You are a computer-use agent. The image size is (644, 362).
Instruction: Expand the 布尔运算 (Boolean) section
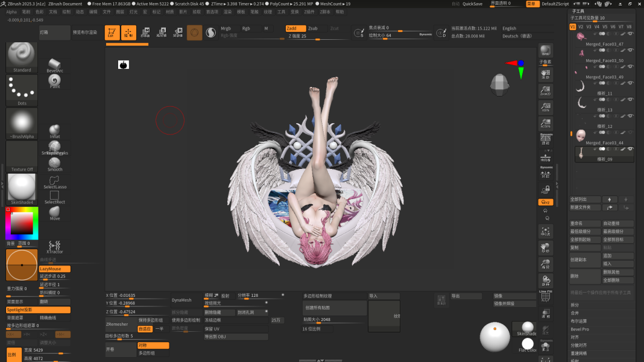point(579,322)
